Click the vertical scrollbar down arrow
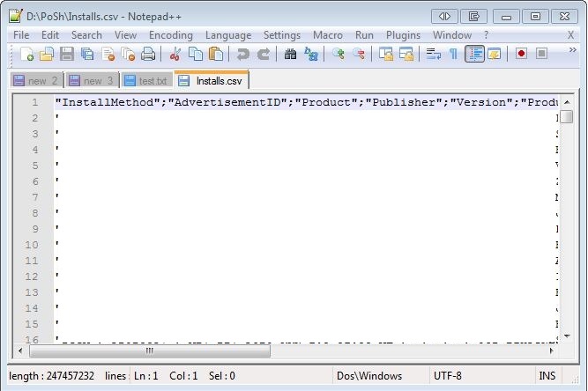 click(567, 336)
